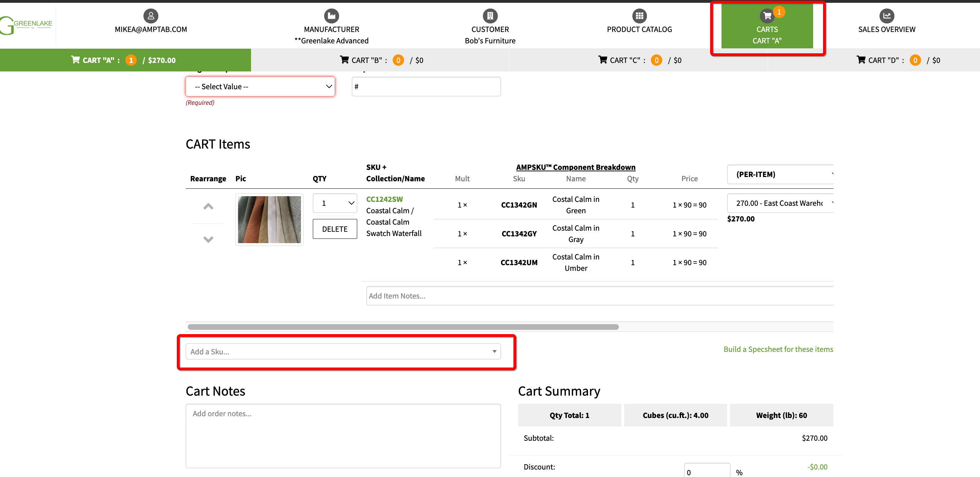Expand the Add a Sku combo box
Screen dimensions: 980x477
tap(343, 352)
